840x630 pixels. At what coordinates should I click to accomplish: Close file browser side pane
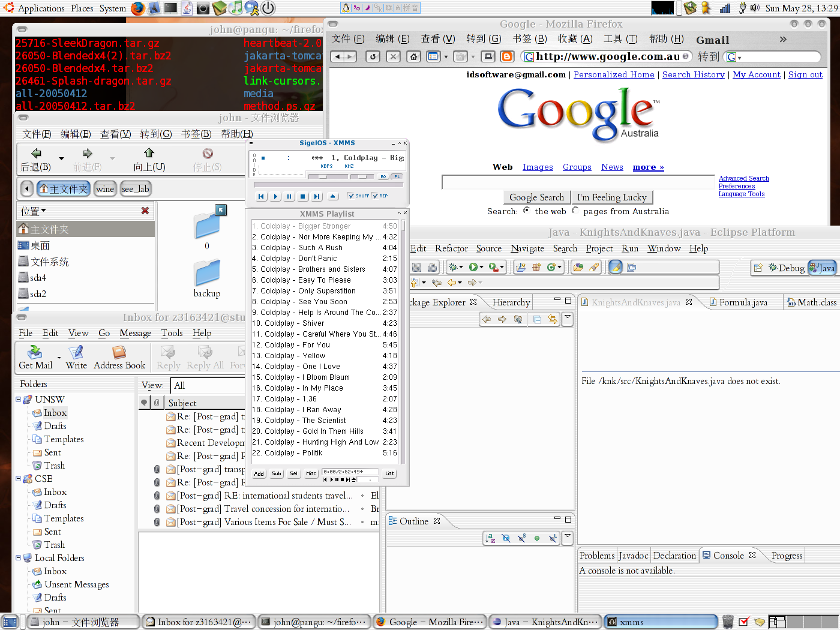145,211
